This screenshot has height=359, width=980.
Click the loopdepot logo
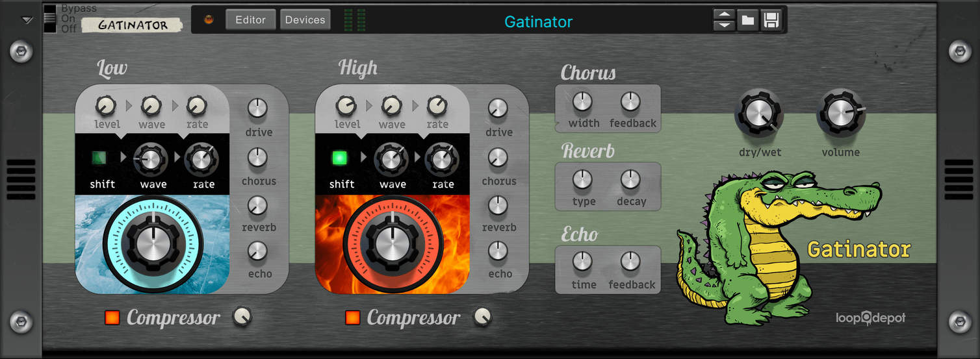point(870,317)
